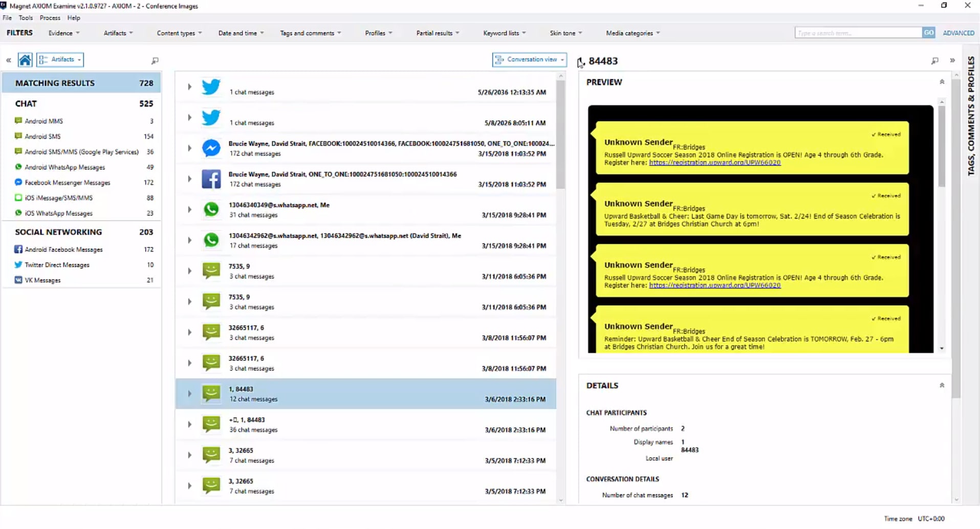Open the Artifacts navigation dropdown
Image resolution: width=980 pixels, height=529 pixels.
pos(60,59)
